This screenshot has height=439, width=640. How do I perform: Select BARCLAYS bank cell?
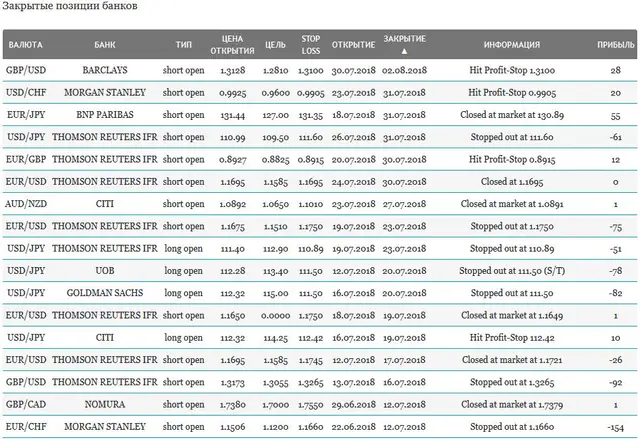[x=105, y=70]
